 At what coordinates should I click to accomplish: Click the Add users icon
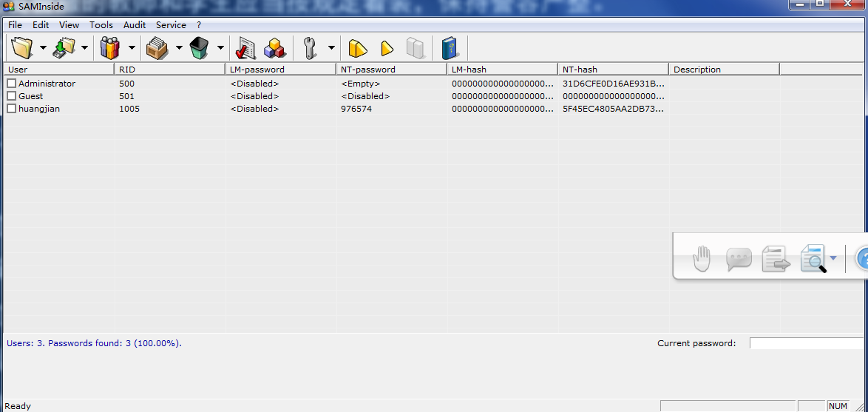110,47
